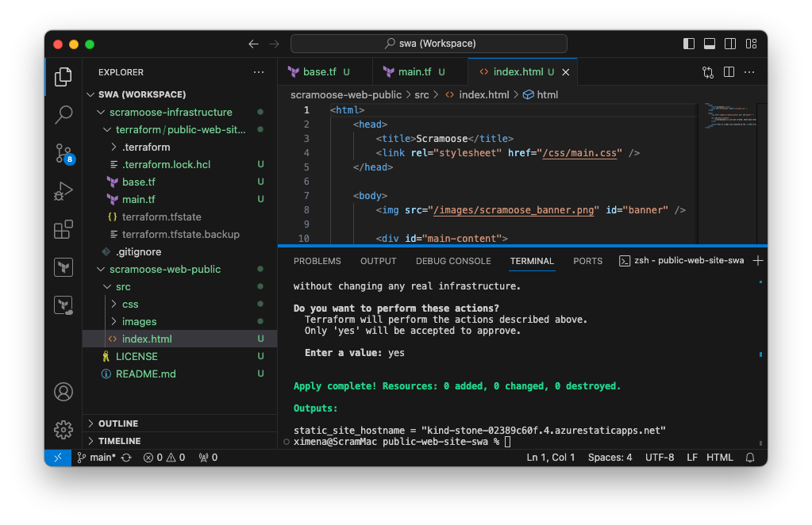The image size is (812, 525).
Task: Open the Run and Debug view
Action: click(63, 191)
